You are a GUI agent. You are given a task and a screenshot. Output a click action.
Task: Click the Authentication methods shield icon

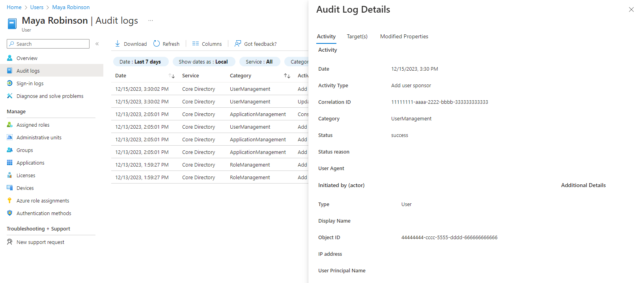tap(10, 213)
